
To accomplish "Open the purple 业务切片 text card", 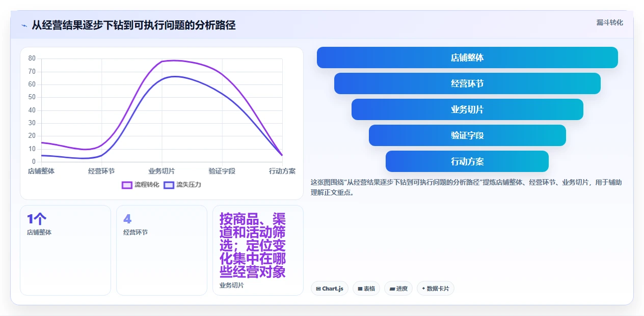I will [x=258, y=250].
